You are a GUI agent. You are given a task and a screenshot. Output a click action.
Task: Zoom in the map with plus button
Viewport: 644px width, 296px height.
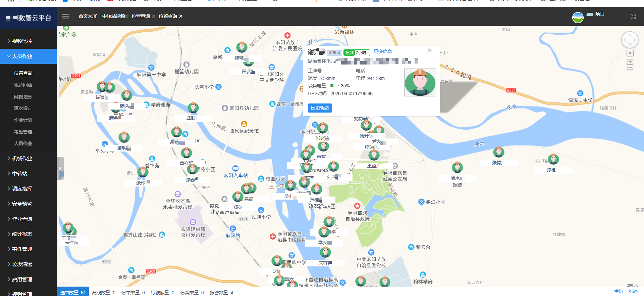630,62
